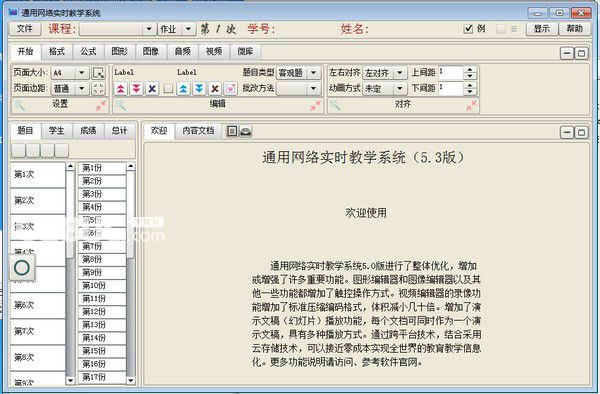Viewport: 600px width, 394px height.
Task: Tick the small checkbox in the 编辑 group
Action: pos(168,89)
